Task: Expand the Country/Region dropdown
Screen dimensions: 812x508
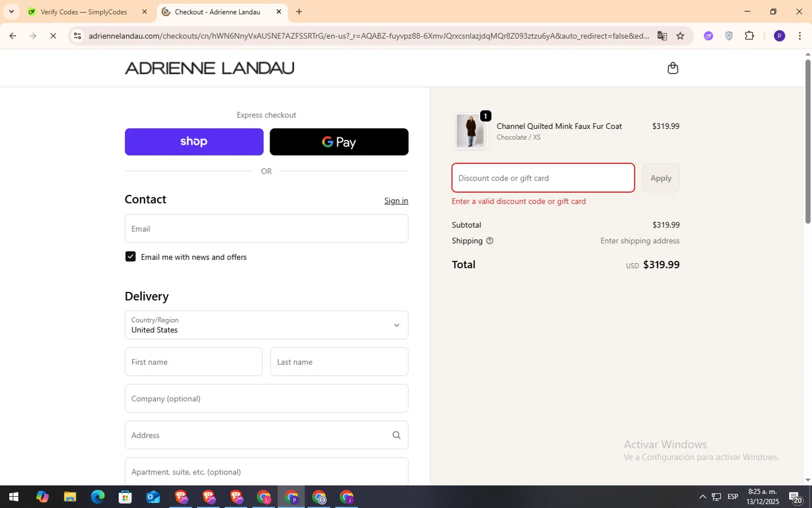Action: [x=266, y=325]
